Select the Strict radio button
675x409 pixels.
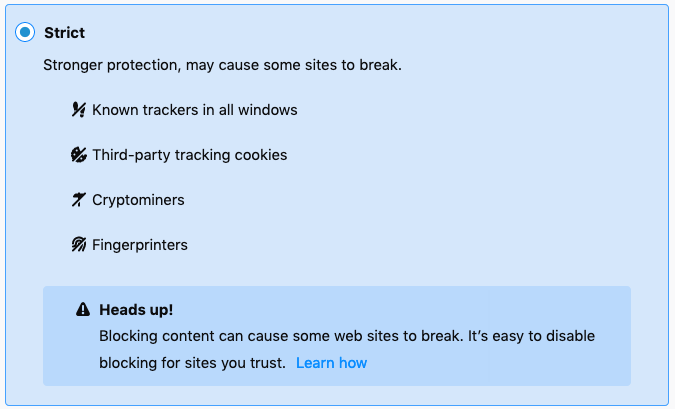click(x=25, y=32)
